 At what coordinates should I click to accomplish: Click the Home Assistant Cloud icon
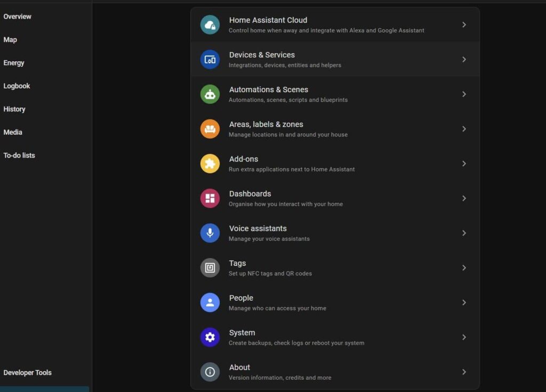(x=210, y=24)
